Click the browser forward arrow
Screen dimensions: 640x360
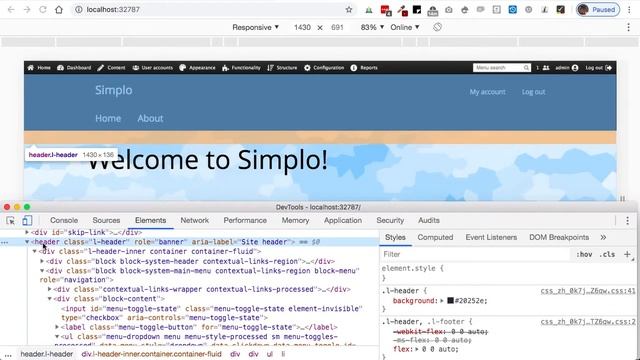(27, 9)
